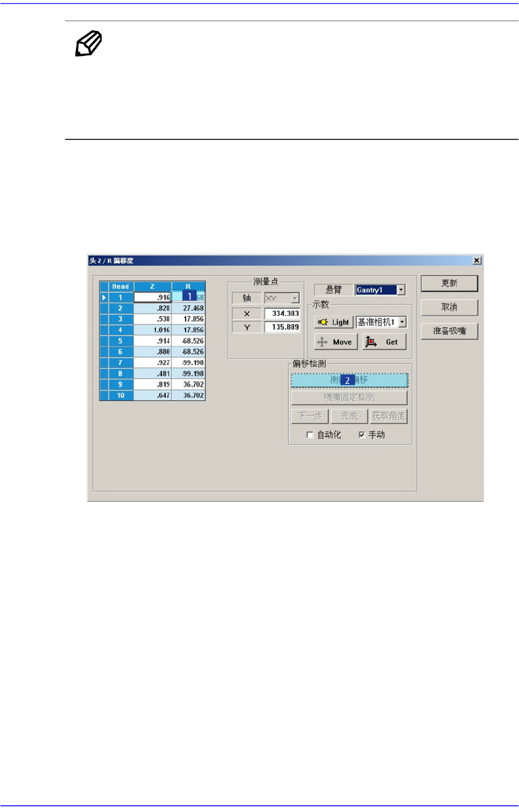The height and width of the screenshot is (812, 519).
Task: Select the R cell -68.526 in the Head 5 row
Action: pos(188,341)
